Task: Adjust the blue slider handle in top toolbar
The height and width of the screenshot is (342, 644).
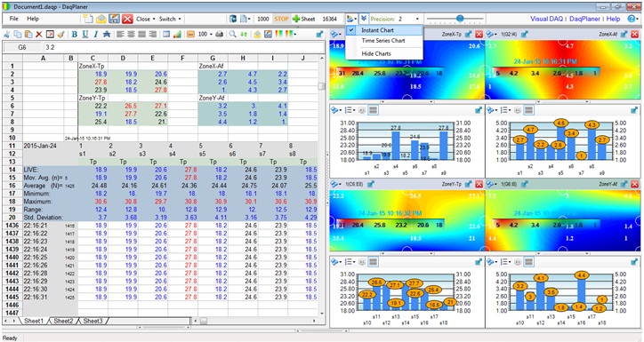Action: tap(460, 19)
